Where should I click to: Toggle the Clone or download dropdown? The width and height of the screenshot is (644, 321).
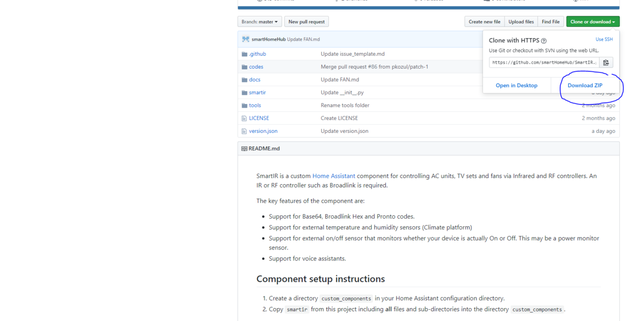tap(592, 21)
